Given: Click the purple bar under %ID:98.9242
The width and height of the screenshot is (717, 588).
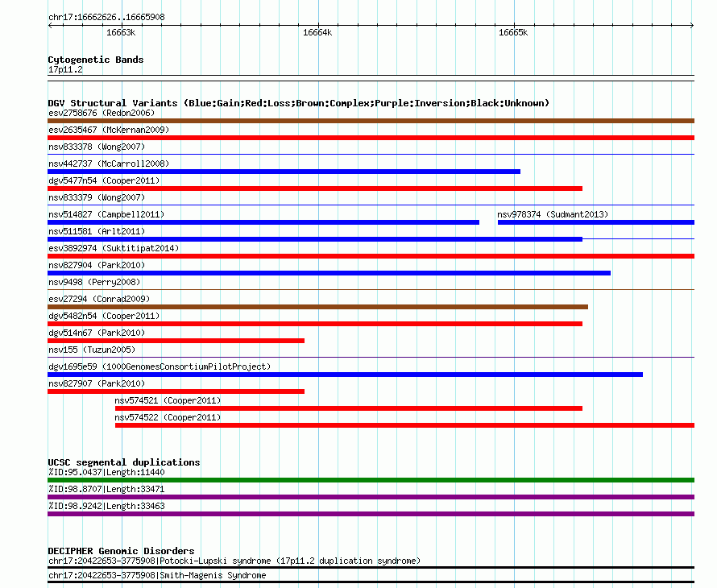Looking at the screenshot, I should point(371,514).
